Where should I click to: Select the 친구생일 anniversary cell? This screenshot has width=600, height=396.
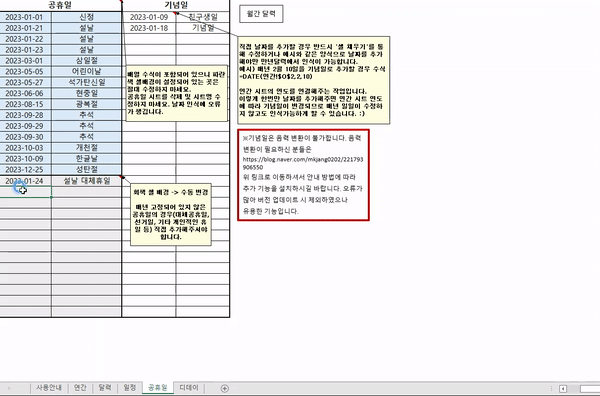(x=203, y=17)
